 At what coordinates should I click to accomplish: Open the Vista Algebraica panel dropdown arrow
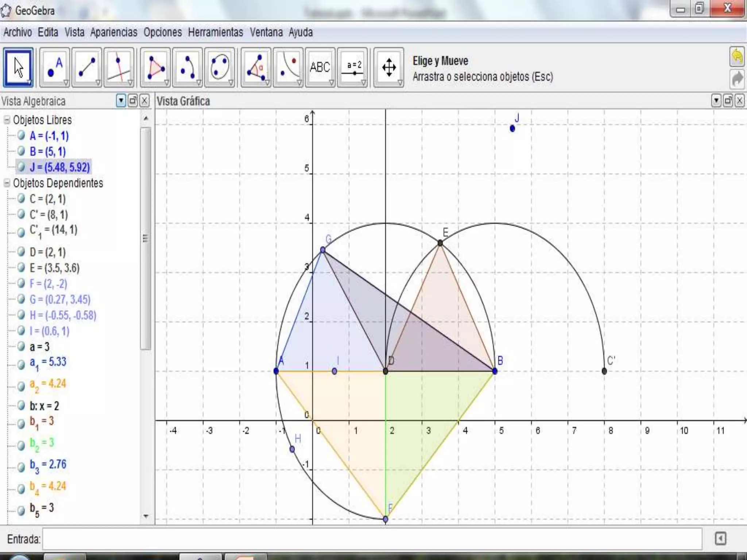[121, 101]
